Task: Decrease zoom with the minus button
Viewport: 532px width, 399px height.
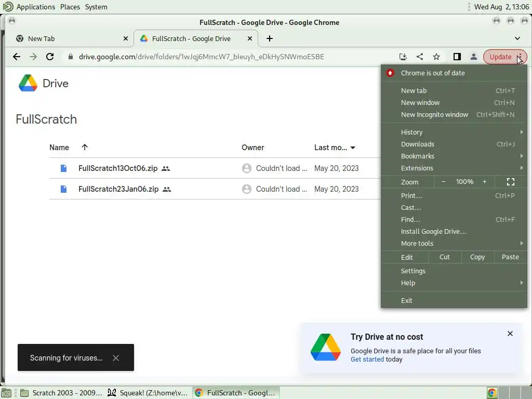Action: (x=443, y=182)
